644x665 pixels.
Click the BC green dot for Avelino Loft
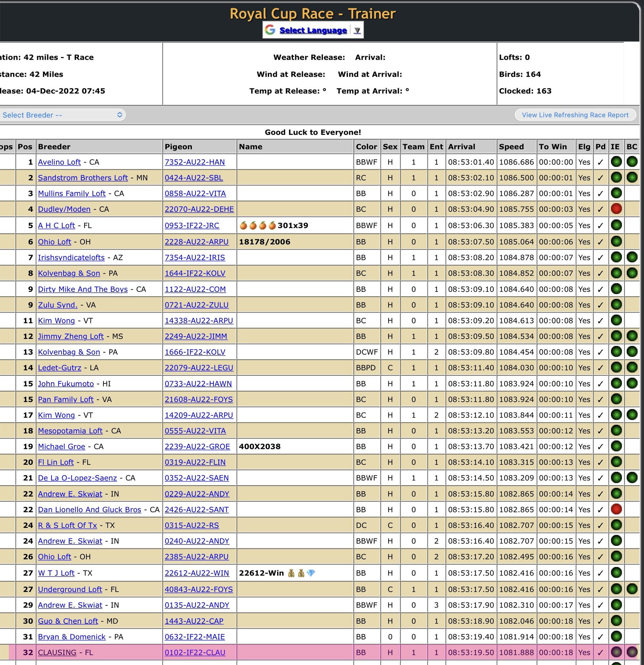pos(632,162)
